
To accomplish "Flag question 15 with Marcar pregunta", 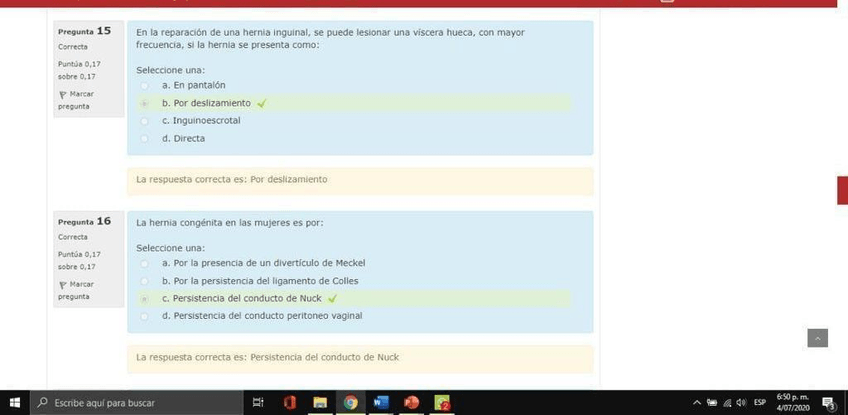I will (x=76, y=100).
